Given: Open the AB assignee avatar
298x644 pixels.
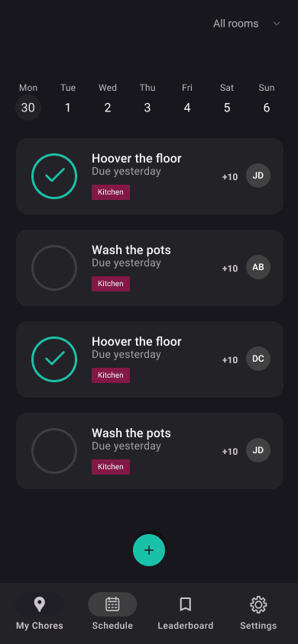Looking at the screenshot, I should click(x=258, y=267).
